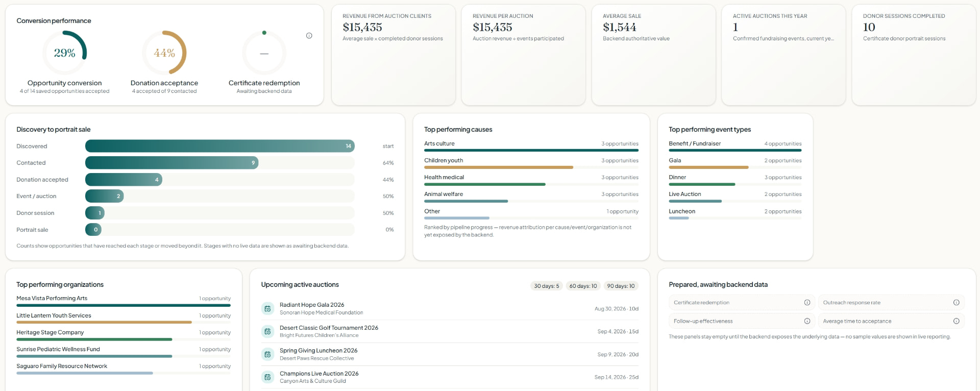Click the Donation accepted funnel bar

[124, 180]
